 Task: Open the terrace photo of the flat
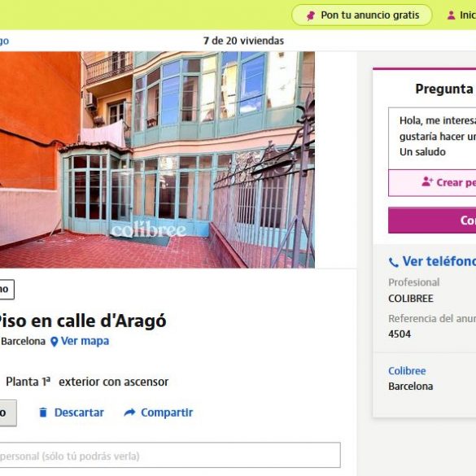[157, 159]
